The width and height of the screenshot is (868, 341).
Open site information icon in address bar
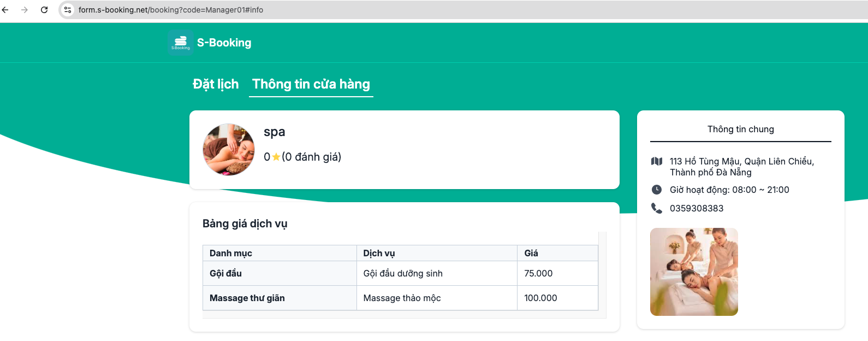(68, 10)
